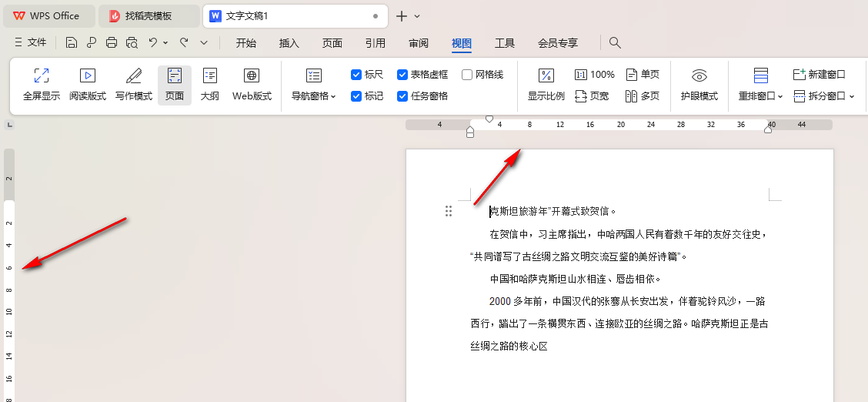Switch to Web版式 view
This screenshot has width=868, height=402.
pyautogui.click(x=252, y=85)
